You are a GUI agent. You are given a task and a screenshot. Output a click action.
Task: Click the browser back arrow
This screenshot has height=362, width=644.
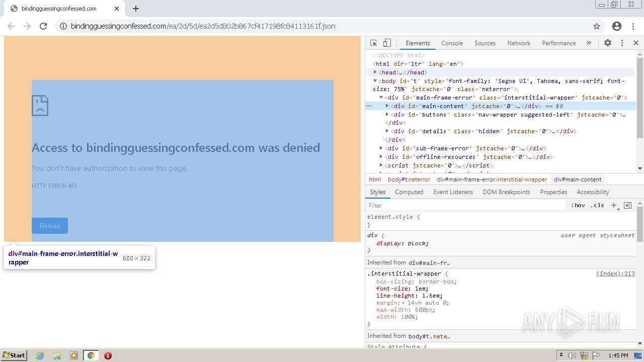click(x=11, y=26)
